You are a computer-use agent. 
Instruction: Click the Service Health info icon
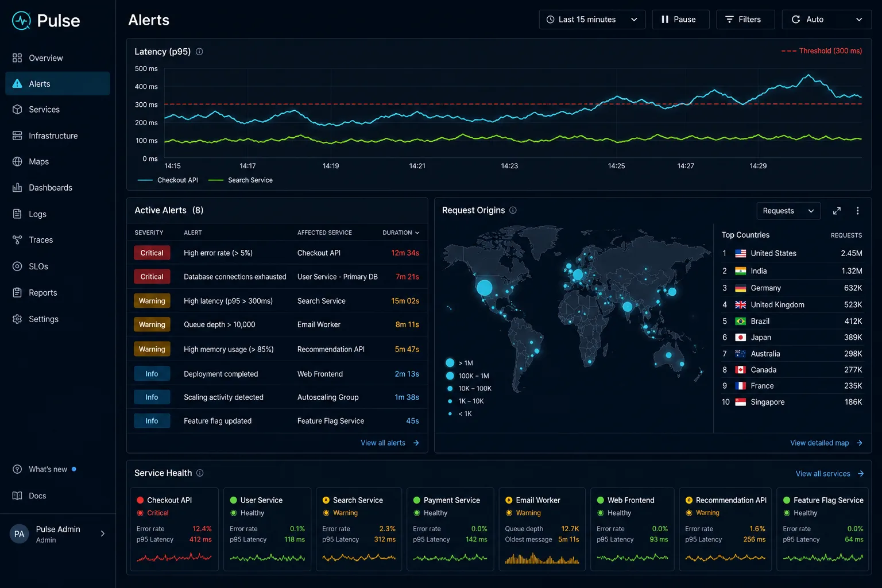click(200, 473)
